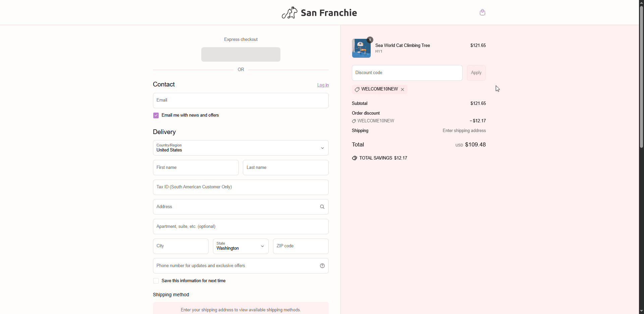Click the address search magnifier icon
The width and height of the screenshot is (644, 314).
322,207
